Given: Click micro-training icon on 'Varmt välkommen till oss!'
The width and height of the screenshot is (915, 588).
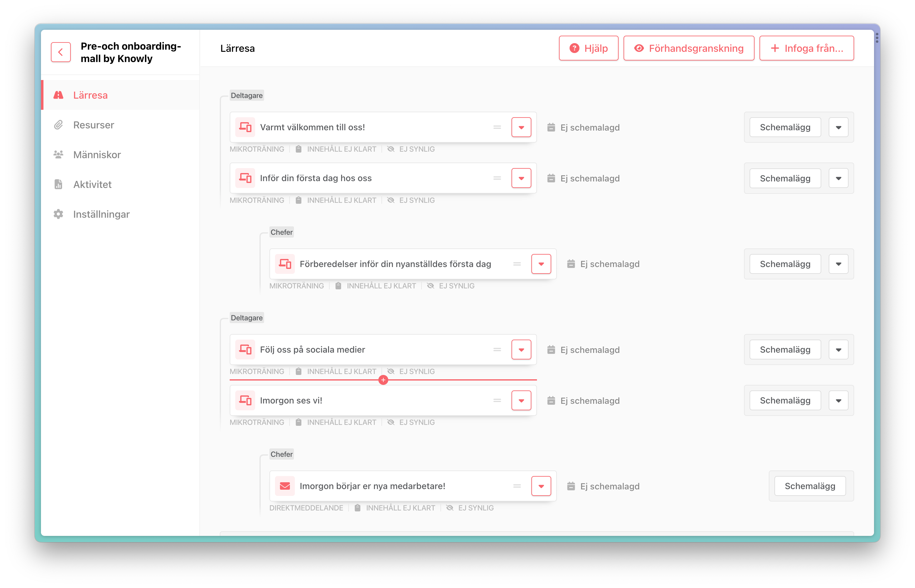Looking at the screenshot, I should point(245,127).
